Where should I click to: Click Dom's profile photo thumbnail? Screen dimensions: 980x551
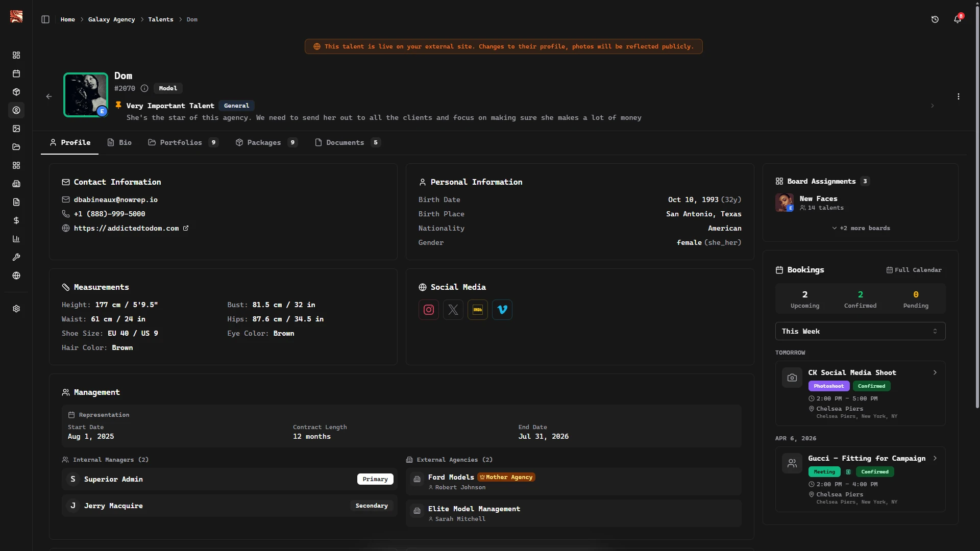point(86,95)
